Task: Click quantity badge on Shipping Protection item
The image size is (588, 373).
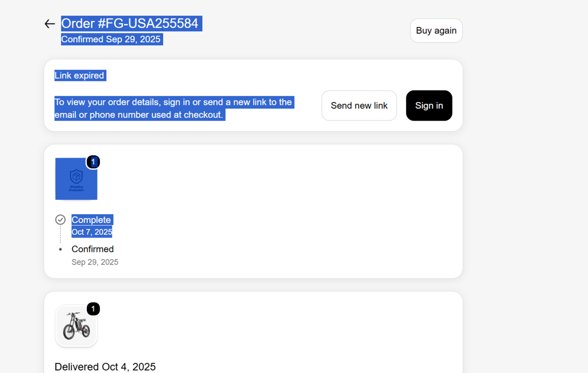Action: pyautogui.click(x=93, y=162)
